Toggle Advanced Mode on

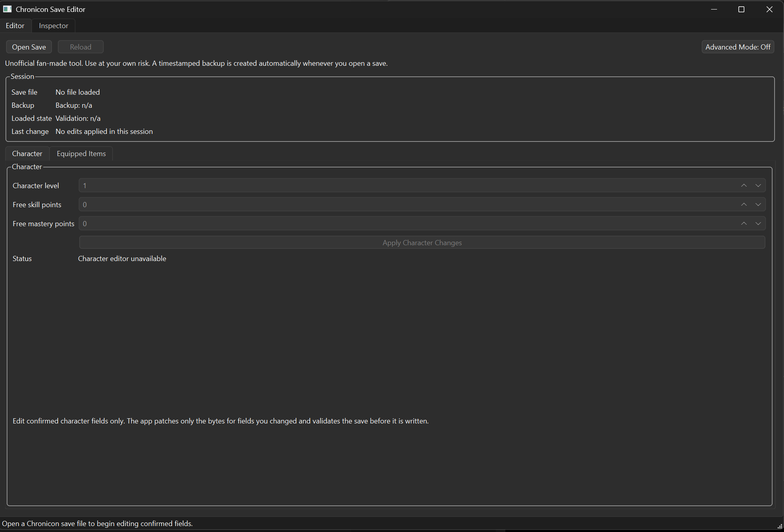(738, 47)
